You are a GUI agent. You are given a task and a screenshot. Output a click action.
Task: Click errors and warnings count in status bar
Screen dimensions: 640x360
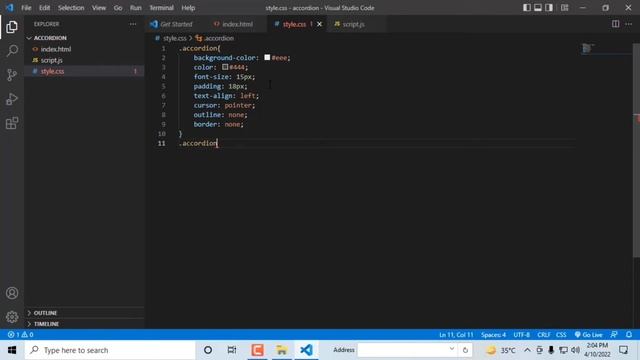pyautogui.click(x=20, y=335)
